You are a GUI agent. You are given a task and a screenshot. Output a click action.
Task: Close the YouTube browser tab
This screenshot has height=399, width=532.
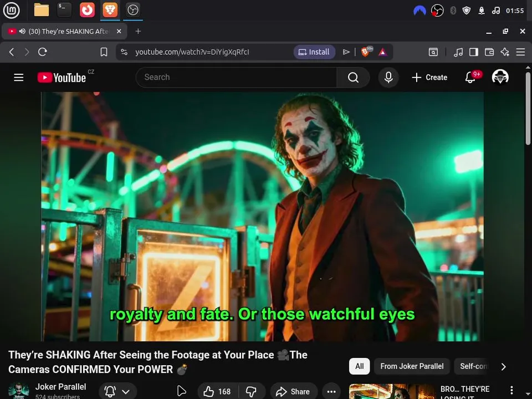(x=119, y=31)
